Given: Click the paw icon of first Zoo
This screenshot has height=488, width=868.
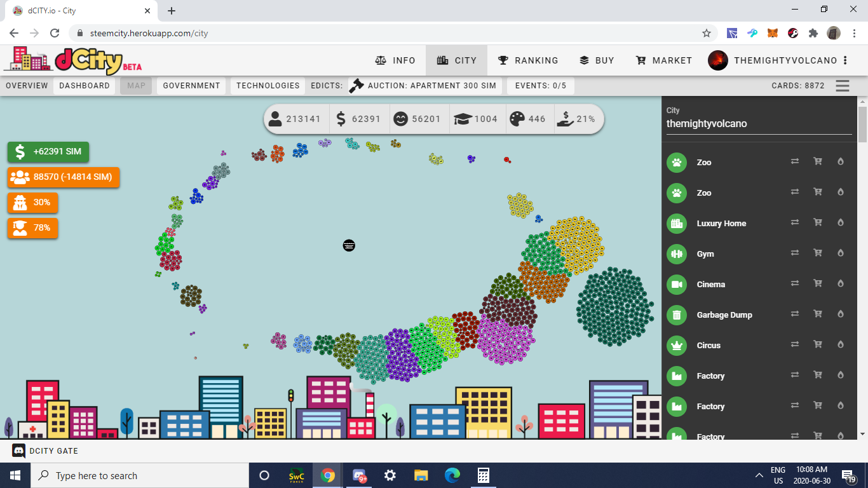Looking at the screenshot, I should coord(677,162).
